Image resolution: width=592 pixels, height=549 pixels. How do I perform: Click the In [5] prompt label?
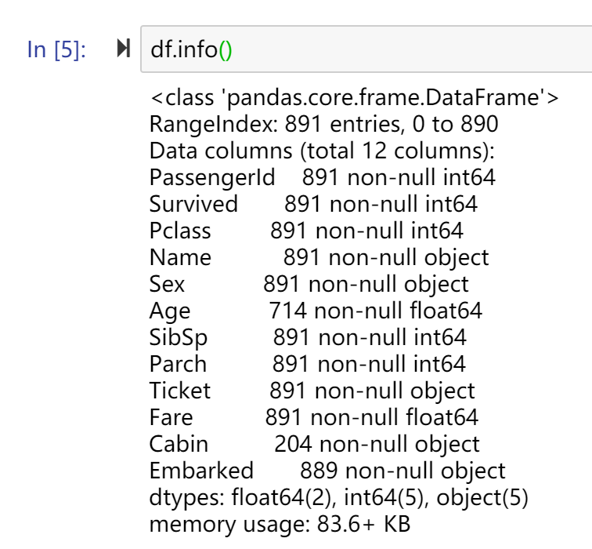(57, 49)
